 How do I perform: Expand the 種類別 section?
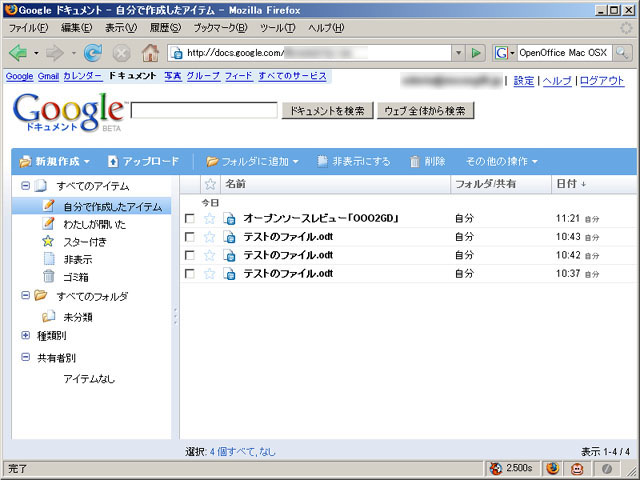(x=25, y=336)
